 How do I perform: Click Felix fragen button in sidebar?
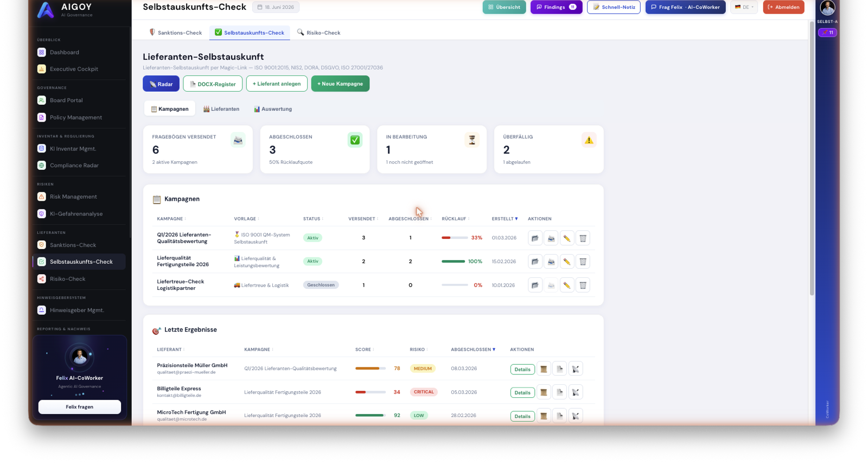point(80,407)
